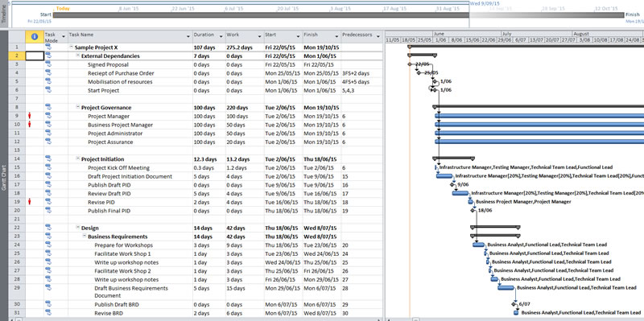This screenshot has height=321, width=644.
Task: Click the Gantt Chart vertical view label
Action: [x=4, y=179]
